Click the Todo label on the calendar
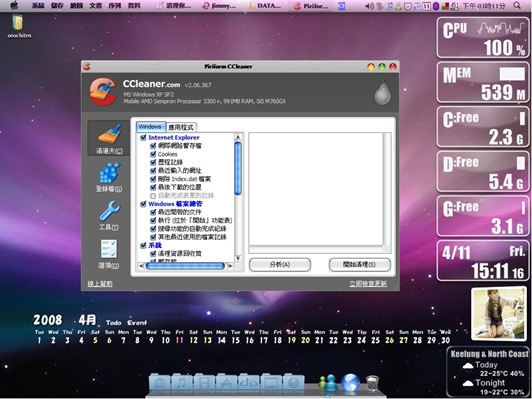Screen dimensions: 532x399 [114, 323]
